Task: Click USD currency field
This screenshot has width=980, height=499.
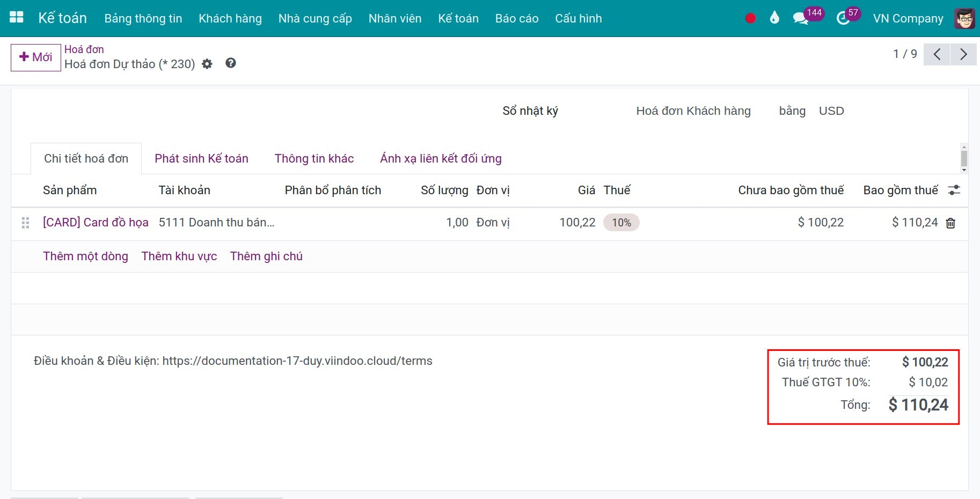Action: 831,111
